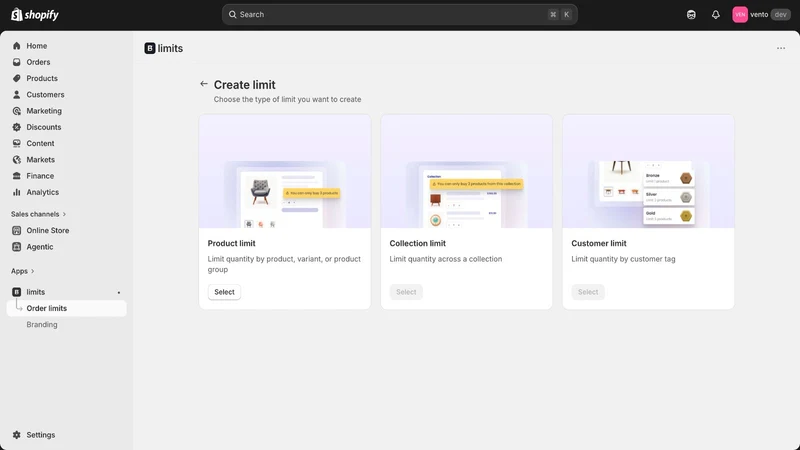Click the Finance bank icon
800x450 pixels.
[x=17, y=176]
